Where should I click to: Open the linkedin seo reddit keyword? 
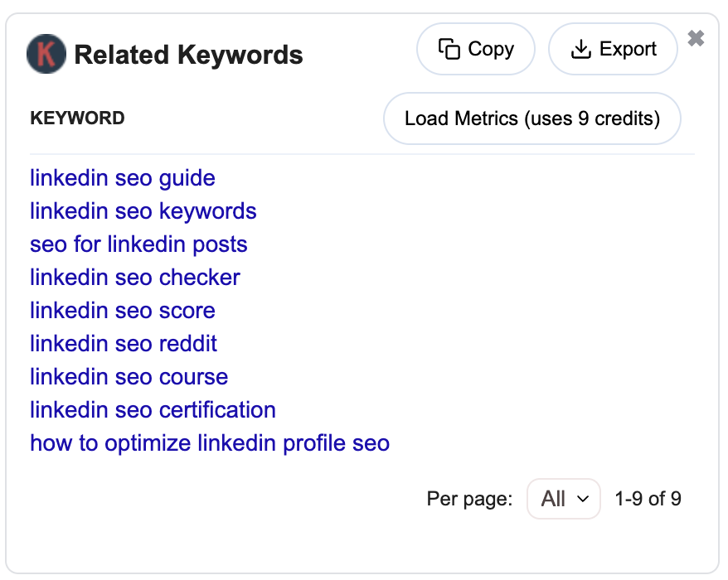[x=124, y=344]
